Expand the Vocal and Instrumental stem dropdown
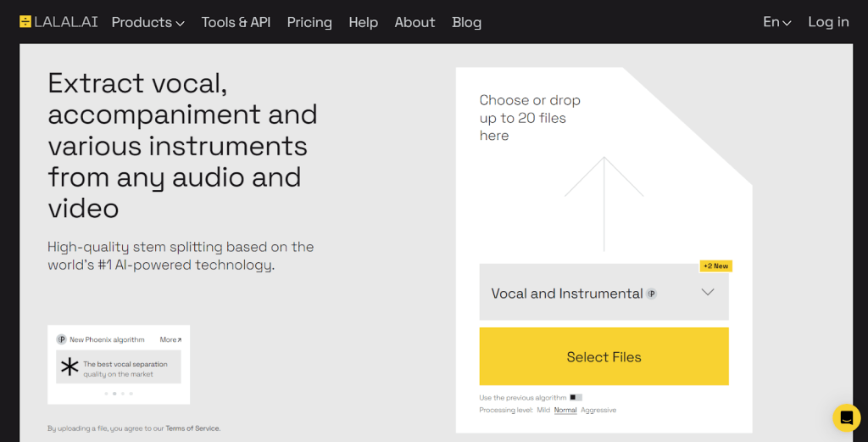 [x=604, y=292]
